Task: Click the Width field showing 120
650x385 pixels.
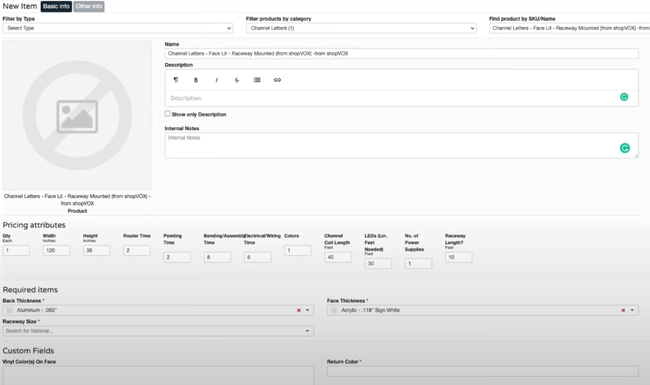Action: click(56, 250)
